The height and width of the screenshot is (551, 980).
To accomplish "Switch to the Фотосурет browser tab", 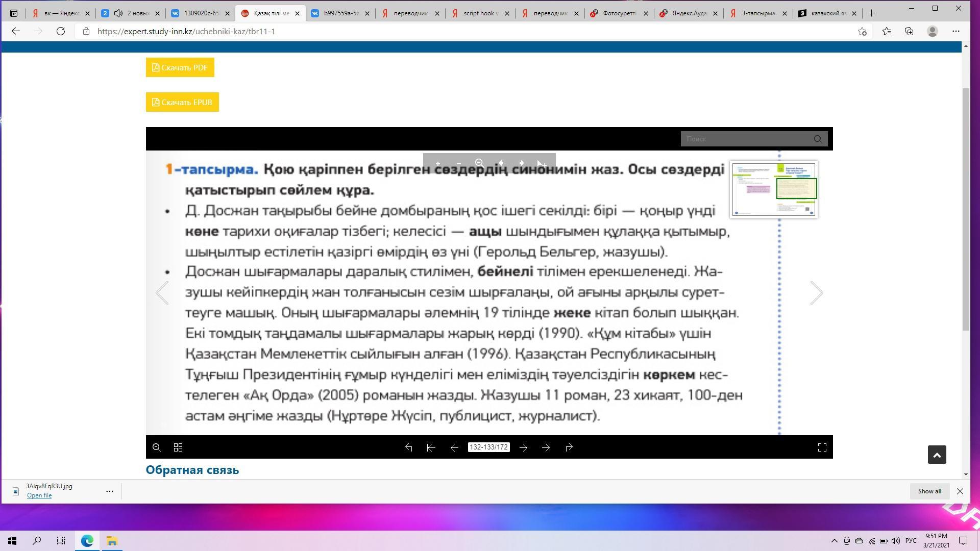I will (619, 13).
